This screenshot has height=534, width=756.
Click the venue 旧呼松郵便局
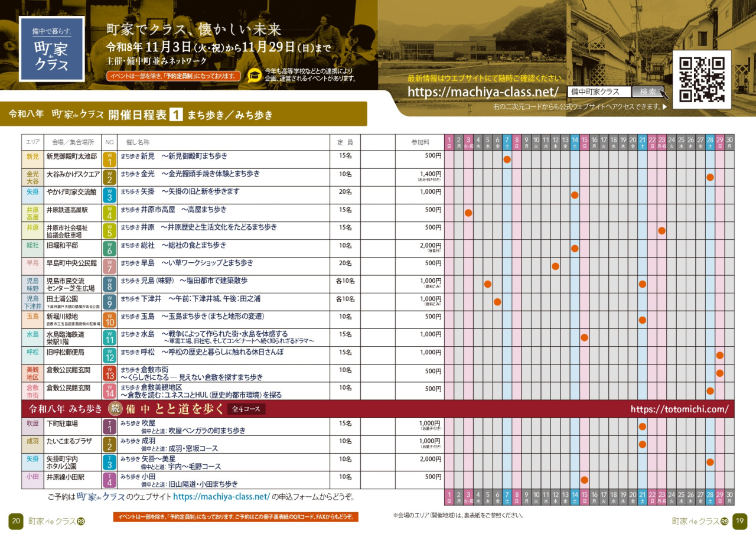coord(65,352)
